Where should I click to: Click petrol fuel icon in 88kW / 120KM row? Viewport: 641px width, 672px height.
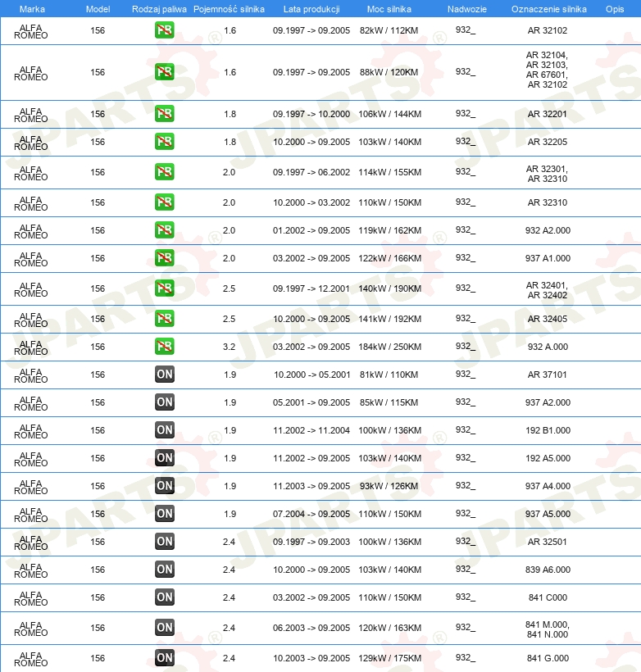coord(165,71)
